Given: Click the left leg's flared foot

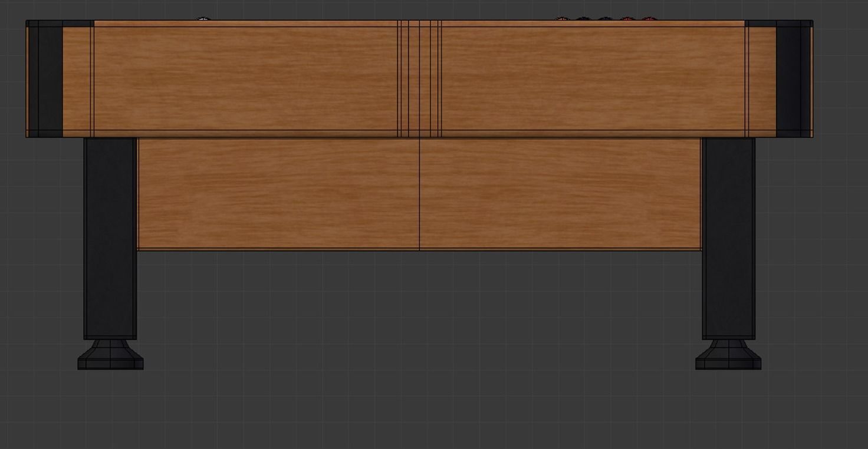Looking at the screenshot, I should pyautogui.click(x=110, y=355).
